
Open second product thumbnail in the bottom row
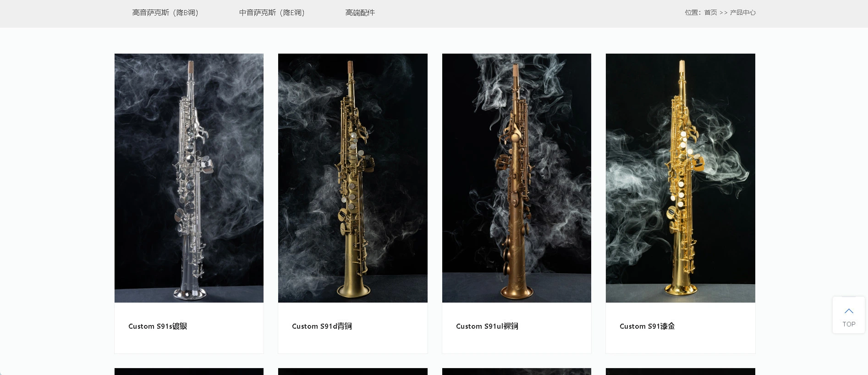tap(352, 371)
